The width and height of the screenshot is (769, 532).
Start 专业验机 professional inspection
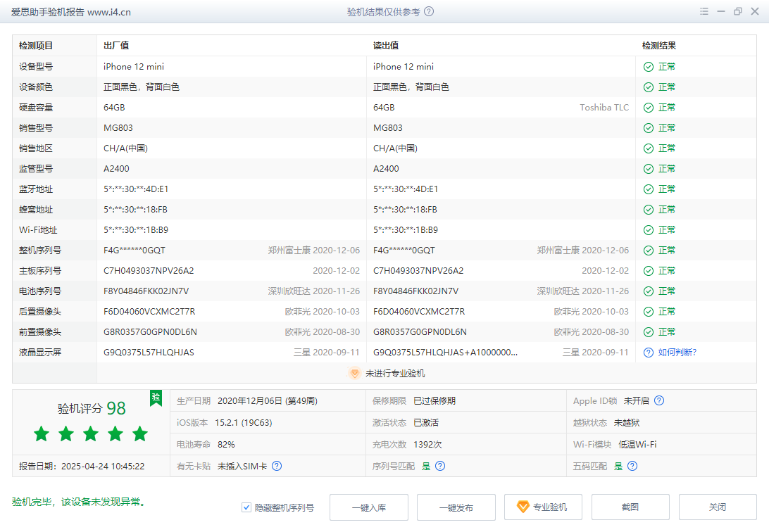543,507
